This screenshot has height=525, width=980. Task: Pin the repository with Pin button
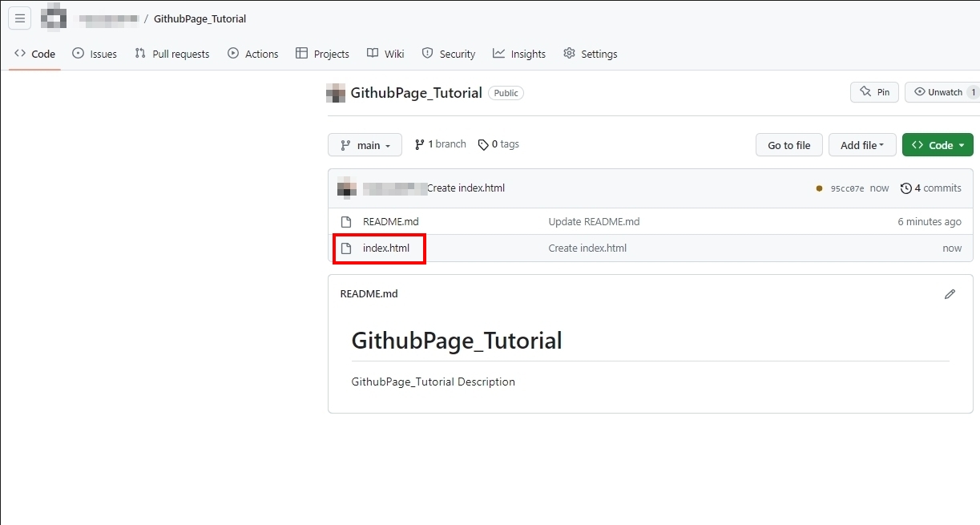tap(874, 92)
